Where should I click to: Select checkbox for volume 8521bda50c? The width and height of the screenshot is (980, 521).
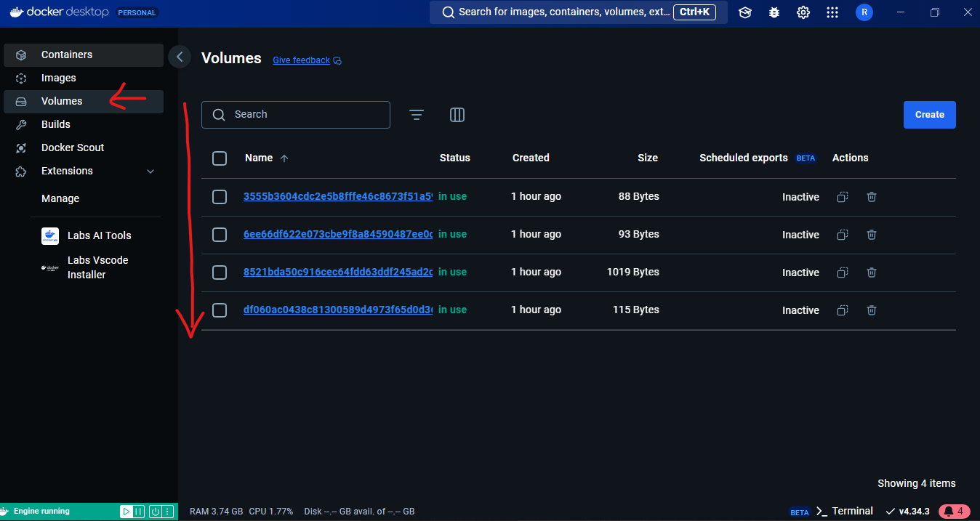[x=220, y=272]
